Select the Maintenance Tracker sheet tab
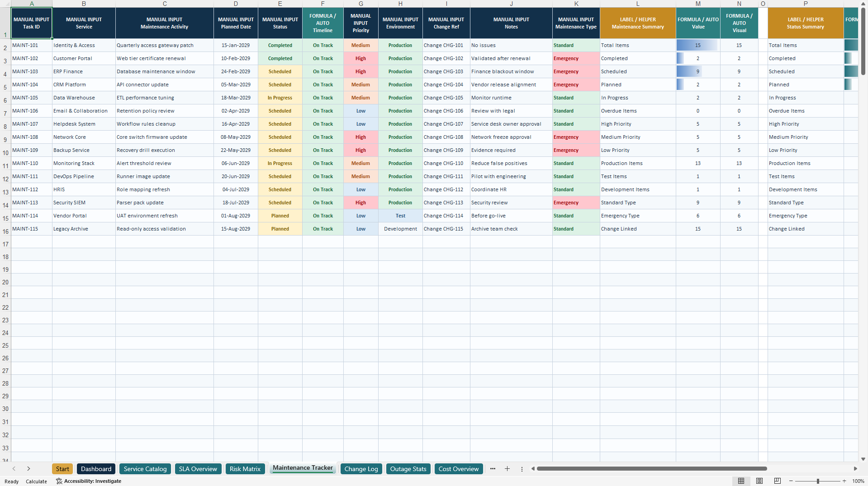Screen dimensions: 868x486 [x=303, y=468]
